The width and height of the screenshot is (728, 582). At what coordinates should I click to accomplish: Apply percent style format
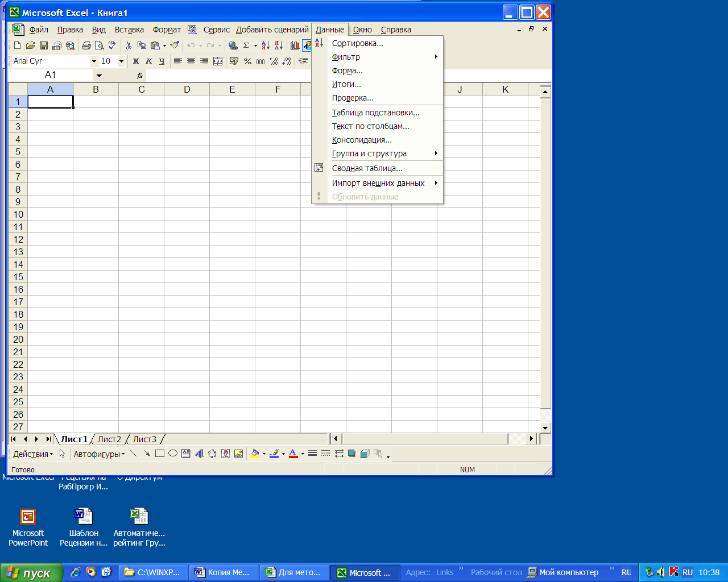click(247, 61)
